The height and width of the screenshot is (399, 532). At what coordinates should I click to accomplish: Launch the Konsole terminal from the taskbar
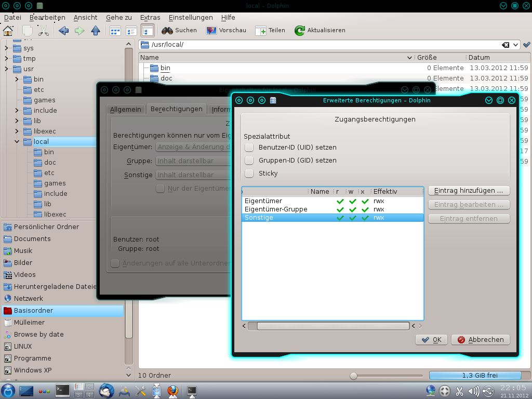63,391
